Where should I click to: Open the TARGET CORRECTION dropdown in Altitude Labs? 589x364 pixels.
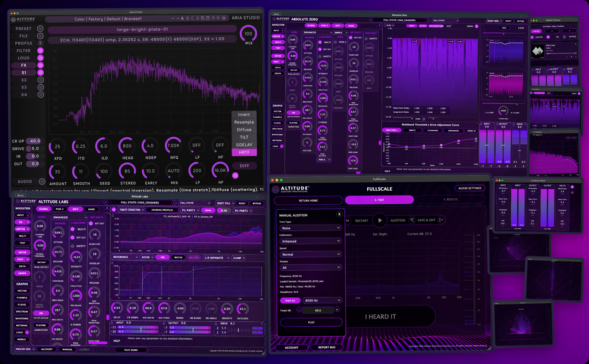(131, 210)
